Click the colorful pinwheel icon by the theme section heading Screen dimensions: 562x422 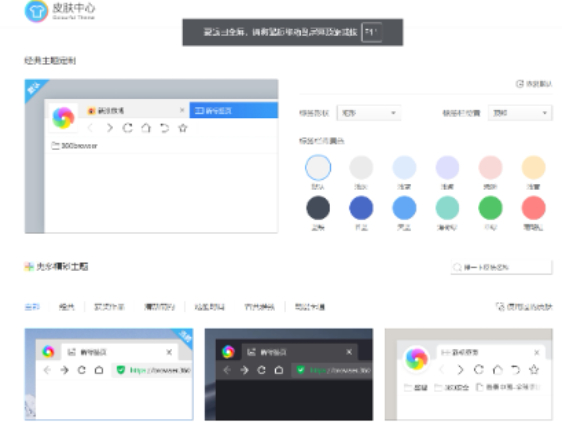(x=29, y=266)
